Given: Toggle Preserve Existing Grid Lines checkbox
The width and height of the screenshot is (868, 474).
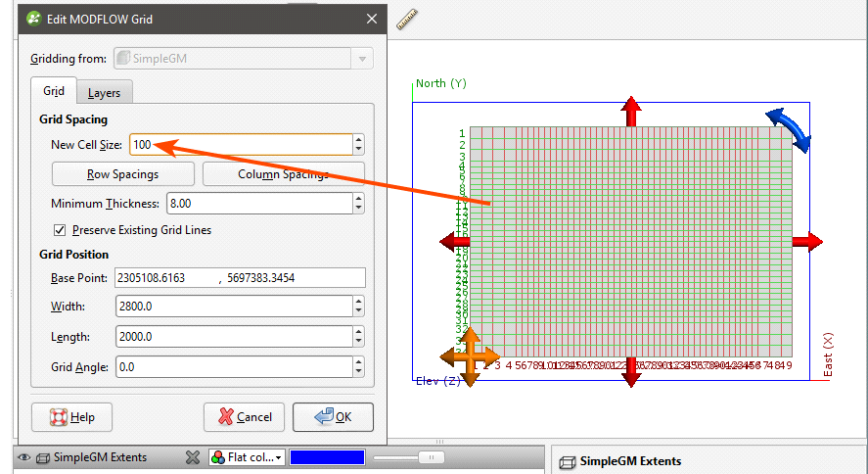Looking at the screenshot, I should pyautogui.click(x=61, y=230).
